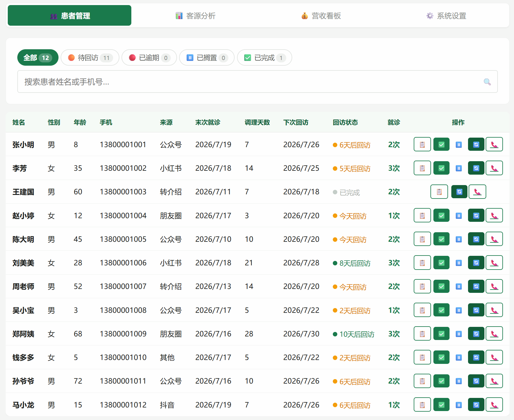514x420 pixels.
Task: Pause follow-up for 张小明
Action: [x=459, y=144]
